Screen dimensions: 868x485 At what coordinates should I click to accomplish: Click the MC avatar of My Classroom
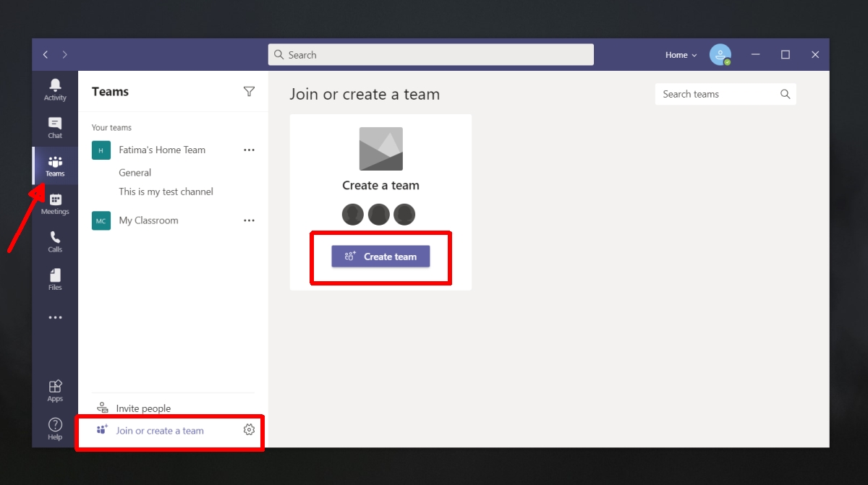tap(101, 220)
